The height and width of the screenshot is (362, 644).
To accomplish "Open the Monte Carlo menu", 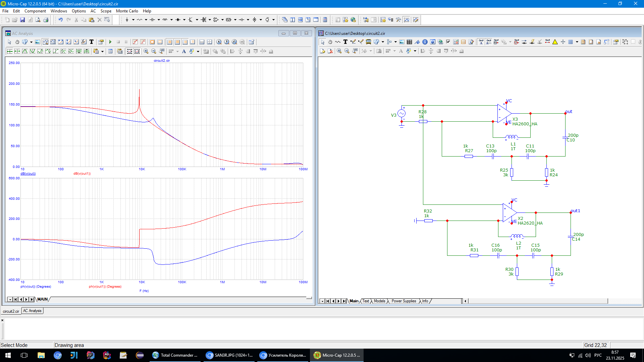I will (127, 11).
